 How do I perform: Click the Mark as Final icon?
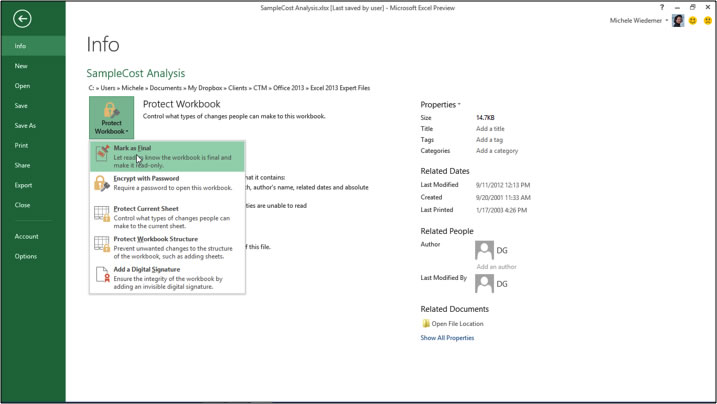tap(102, 153)
